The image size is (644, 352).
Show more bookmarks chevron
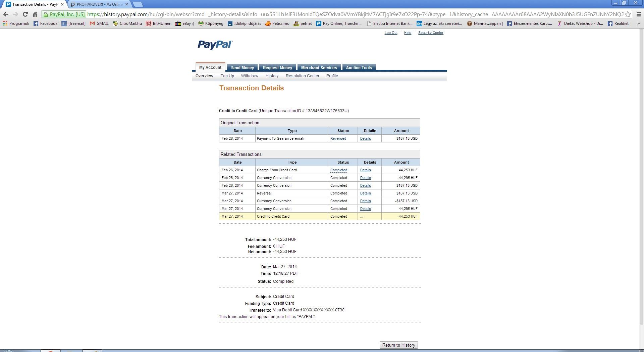[638, 24]
